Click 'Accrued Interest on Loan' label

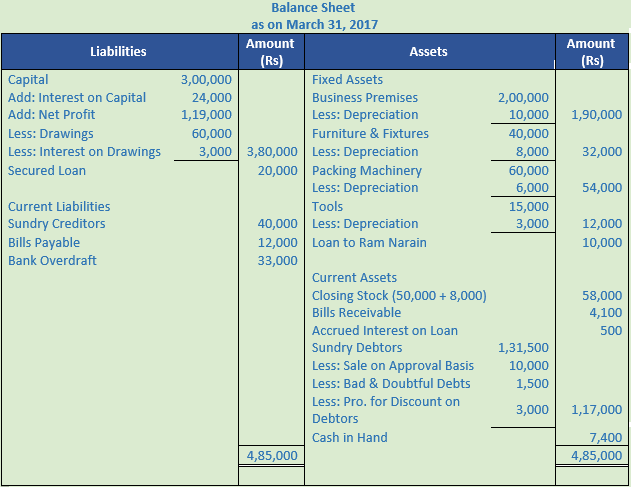(385, 331)
